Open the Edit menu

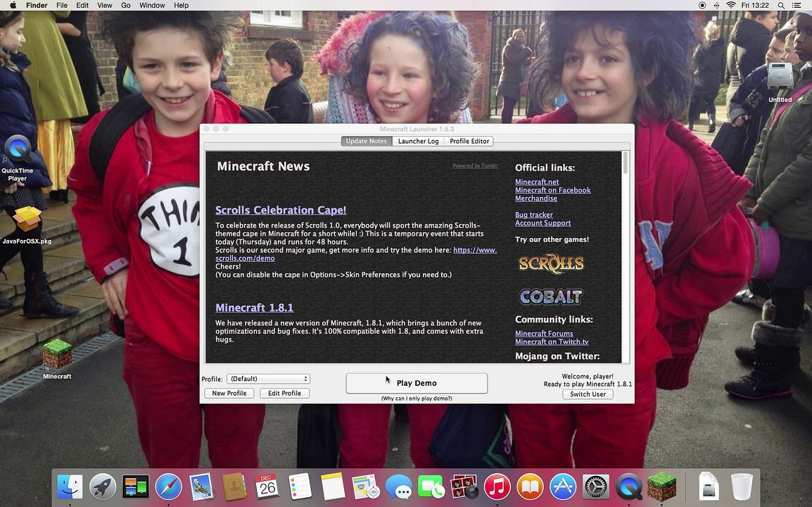click(82, 5)
